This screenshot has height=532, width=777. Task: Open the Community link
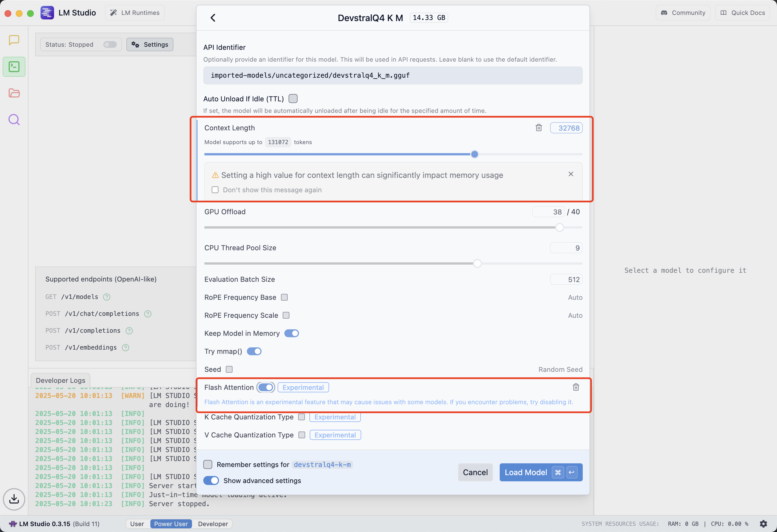coord(683,13)
